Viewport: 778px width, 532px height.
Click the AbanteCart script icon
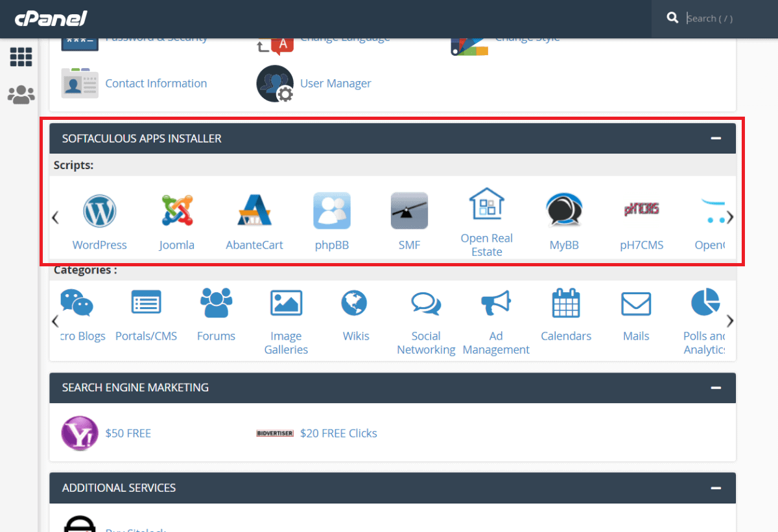(x=254, y=211)
